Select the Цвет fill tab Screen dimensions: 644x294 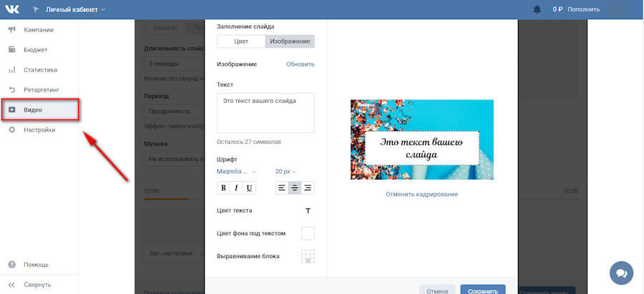point(241,41)
